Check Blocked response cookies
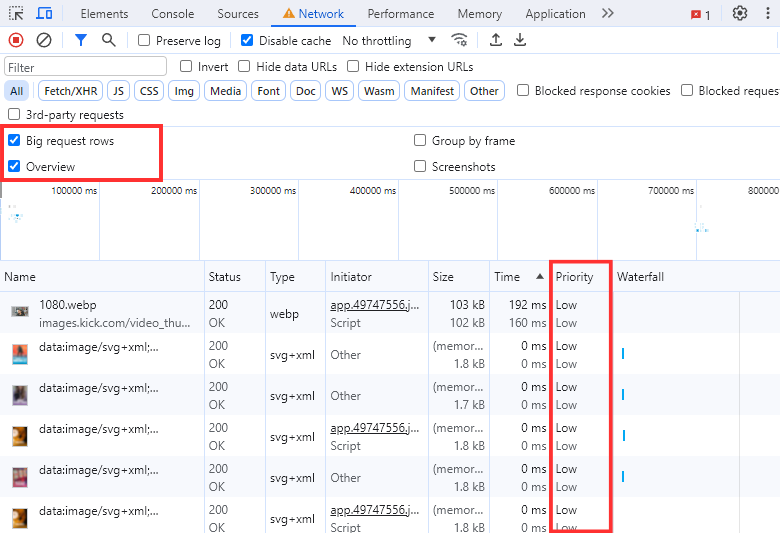This screenshot has width=780, height=533. click(523, 90)
